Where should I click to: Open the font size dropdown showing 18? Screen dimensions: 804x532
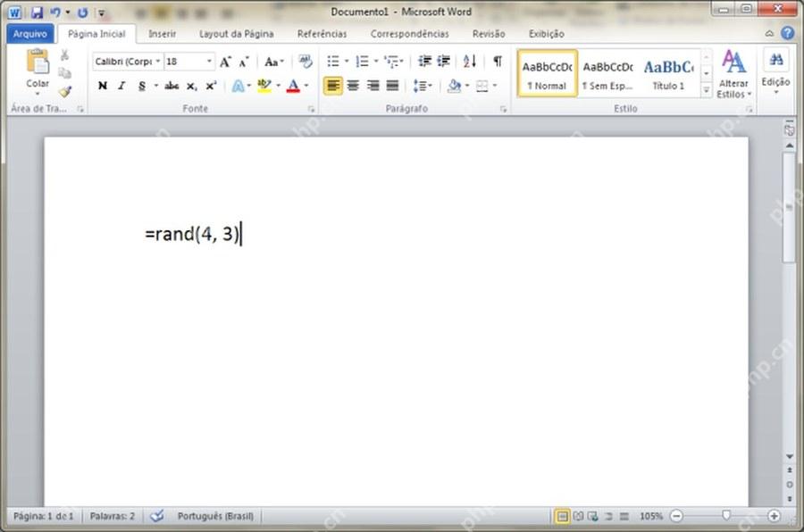pyautogui.click(x=209, y=62)
